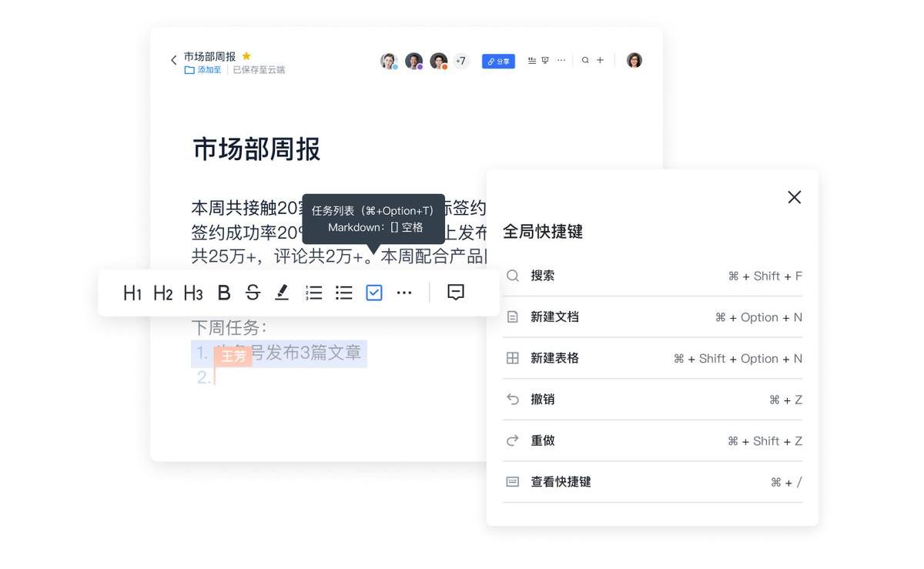Insert a bulleted list
924x569 pixels.
(x=343, y=293)
